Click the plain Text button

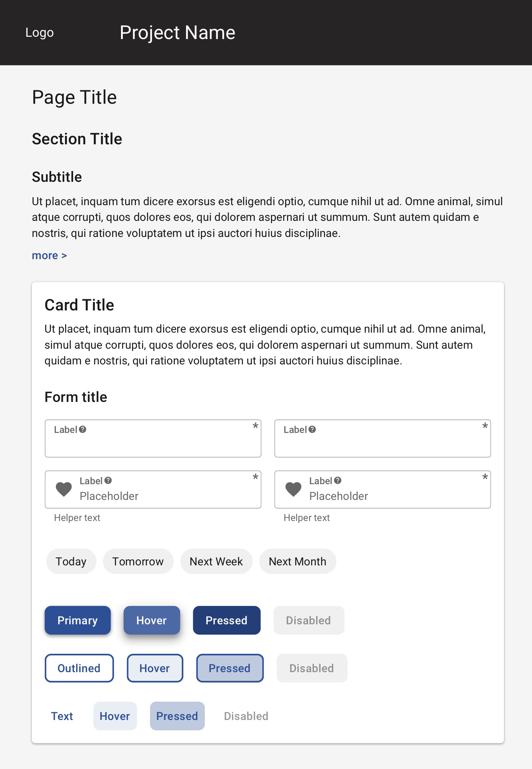pyautogui.click(x=62, y=716)
